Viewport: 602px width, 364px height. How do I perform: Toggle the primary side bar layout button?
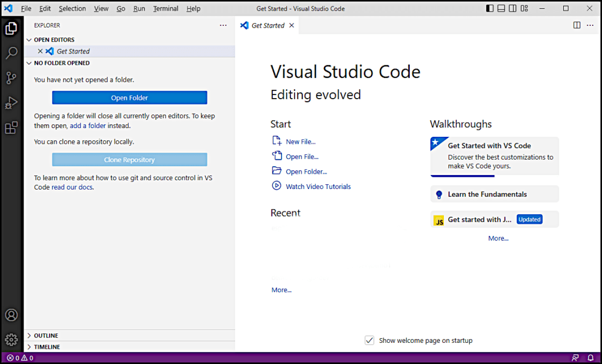pos(490,9)
